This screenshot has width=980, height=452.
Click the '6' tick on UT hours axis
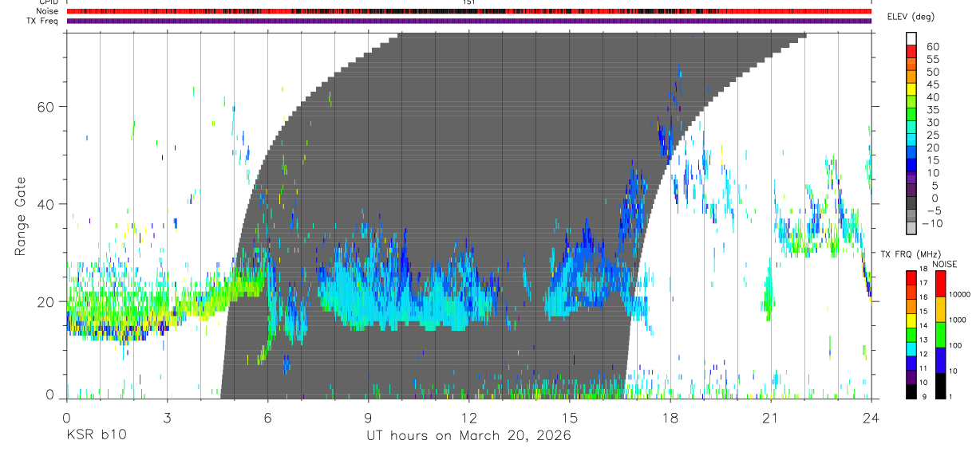267,417
